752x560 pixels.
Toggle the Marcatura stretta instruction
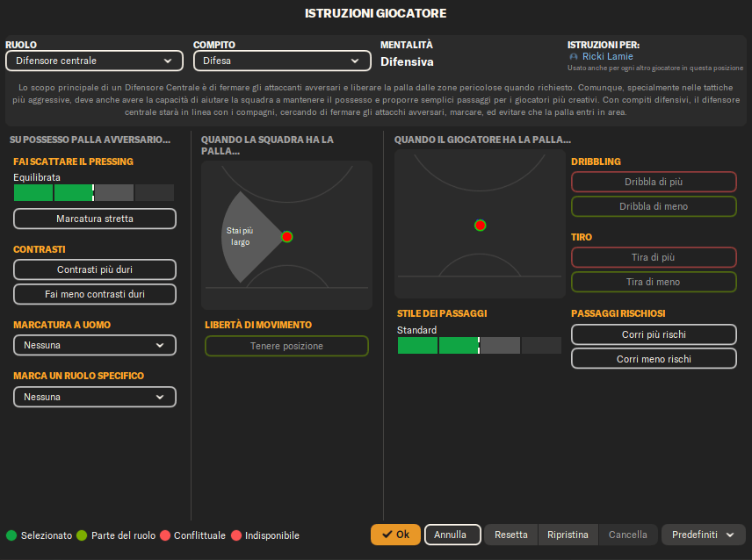pyautogui.click(x=95, y=219)
